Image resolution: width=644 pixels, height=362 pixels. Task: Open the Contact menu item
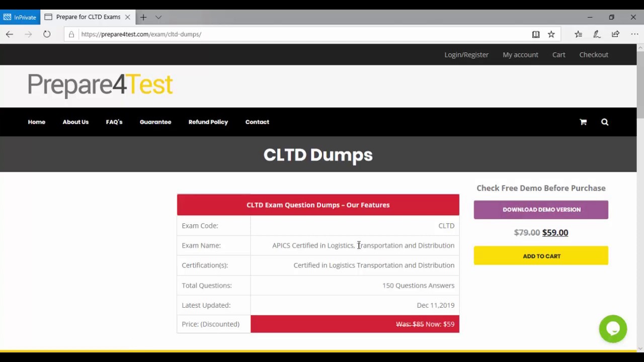click(257, 122)
